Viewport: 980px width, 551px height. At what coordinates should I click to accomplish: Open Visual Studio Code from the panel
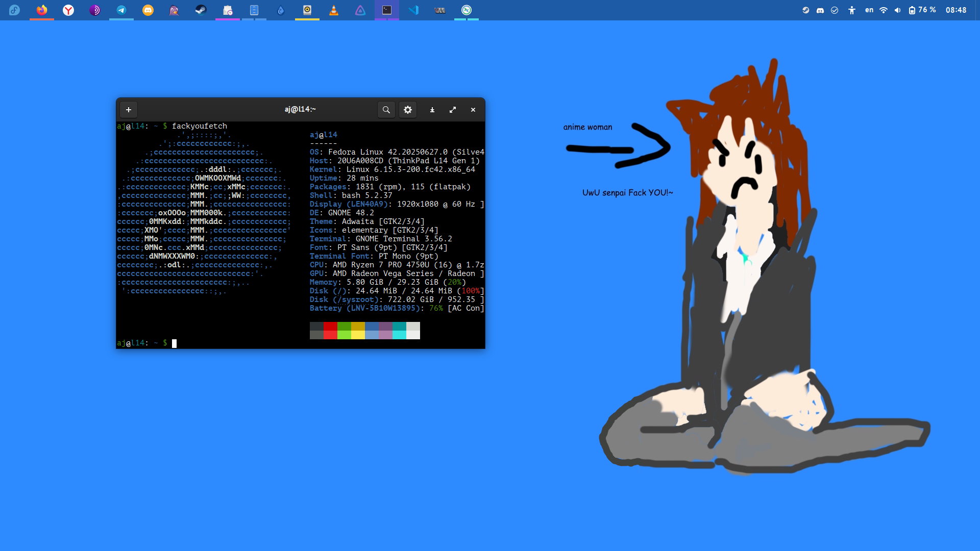point(413,10)
